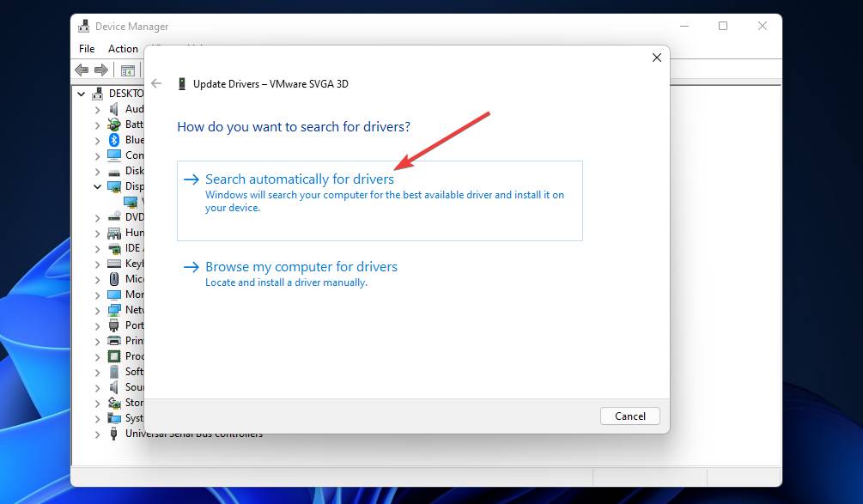Close the Update Drivers dialog
This screenshot has height=504, width=863.
(657, 58)
